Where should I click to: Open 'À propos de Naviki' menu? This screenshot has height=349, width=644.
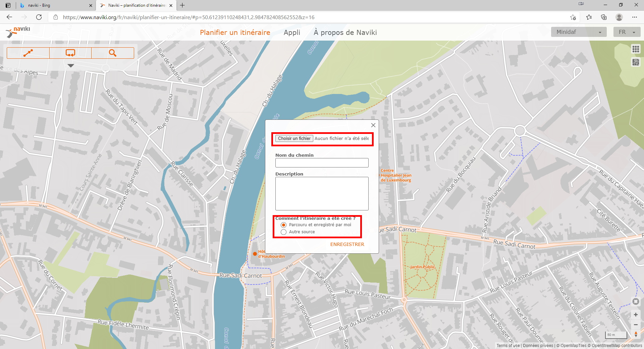coord(345,33)
